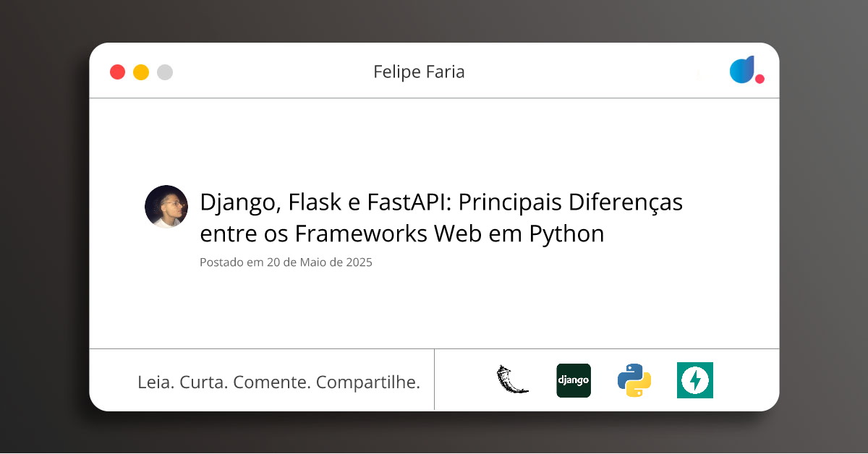Click 'Frameworks Web em Python' headline line
This screenshot has height=454, width=868.
[448, 234]
